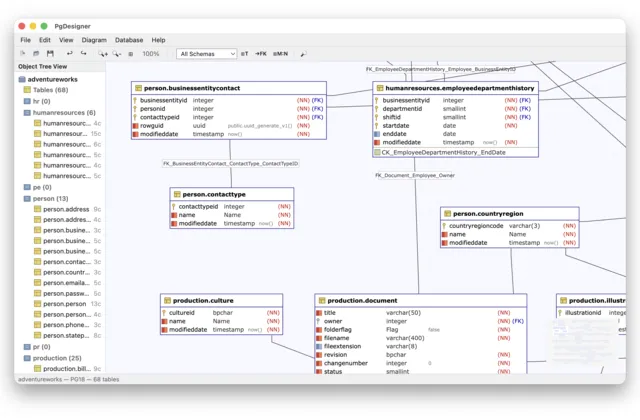Expand the pe (0) schema node

(38, 187)
